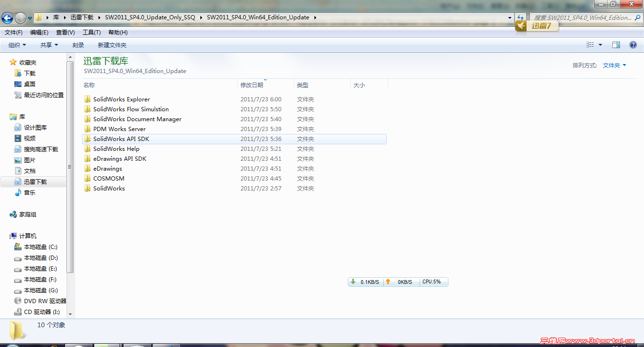644x347 pixels.
Task: Click the Forward navigation arrow button
Action: click(20, 18)
